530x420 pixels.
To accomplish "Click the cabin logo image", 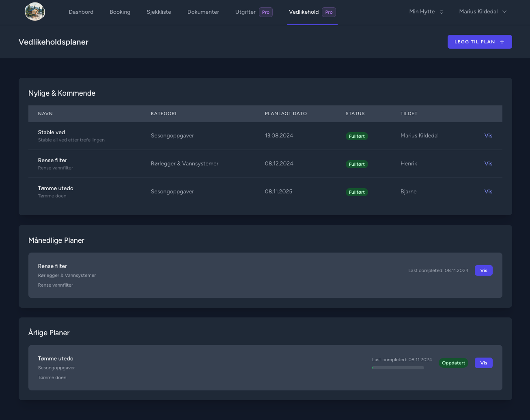I will click(35, 12).
